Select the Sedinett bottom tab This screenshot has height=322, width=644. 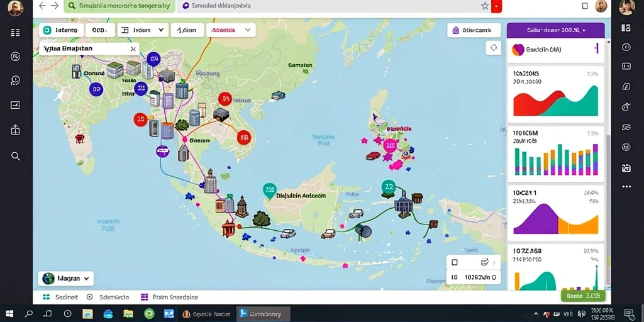60,297
